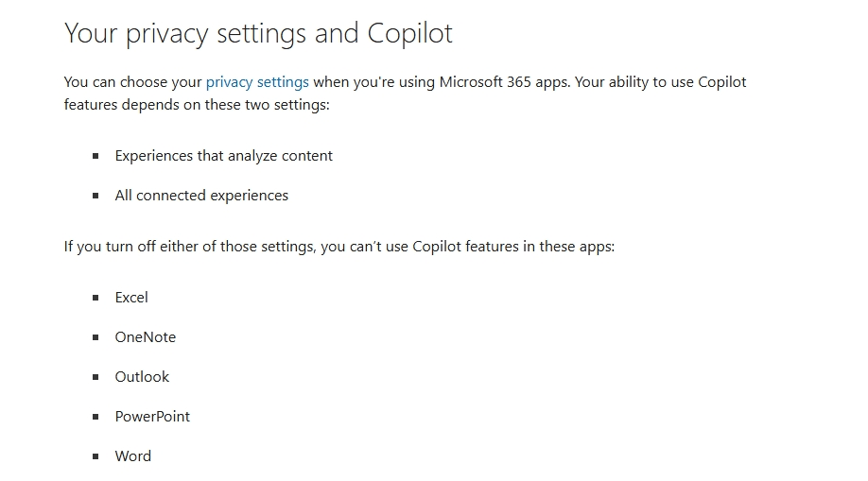Screen dimensions: 868x481
Task: Click the Outlook list entry
Action: coord(142,377)
